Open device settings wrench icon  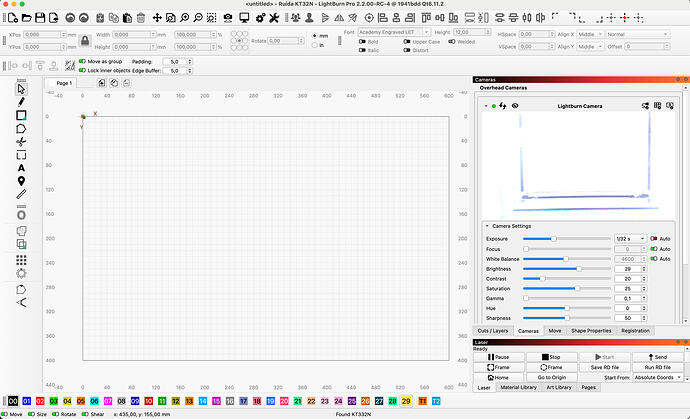coord(274,18)
